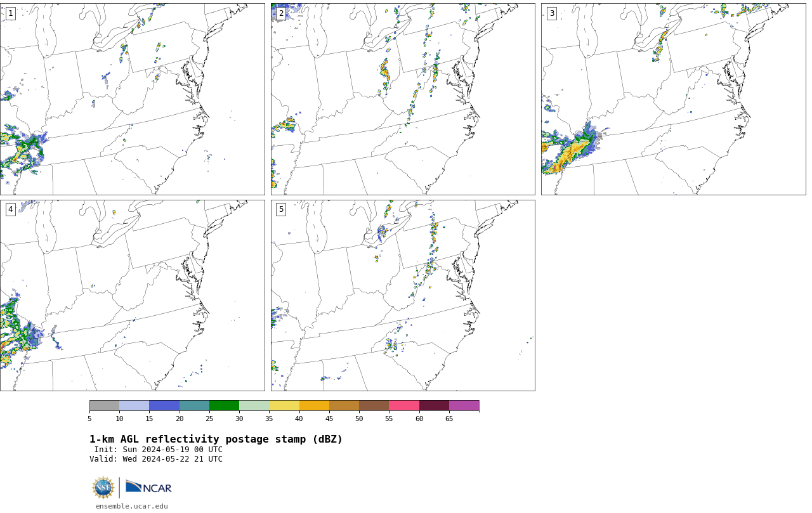Click the teal 20-25 dBZ color swatch
The width and height of the screenshot is (812, 513).
194,406
